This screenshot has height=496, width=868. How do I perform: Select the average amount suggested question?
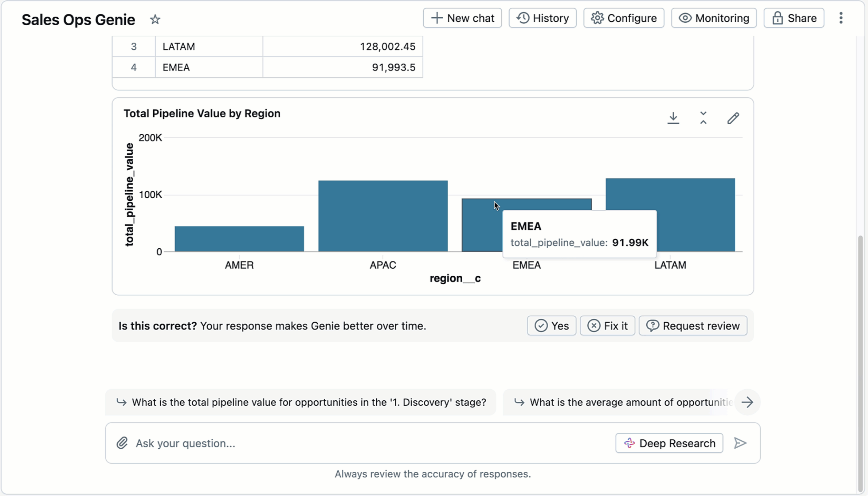tap(618, 402)
